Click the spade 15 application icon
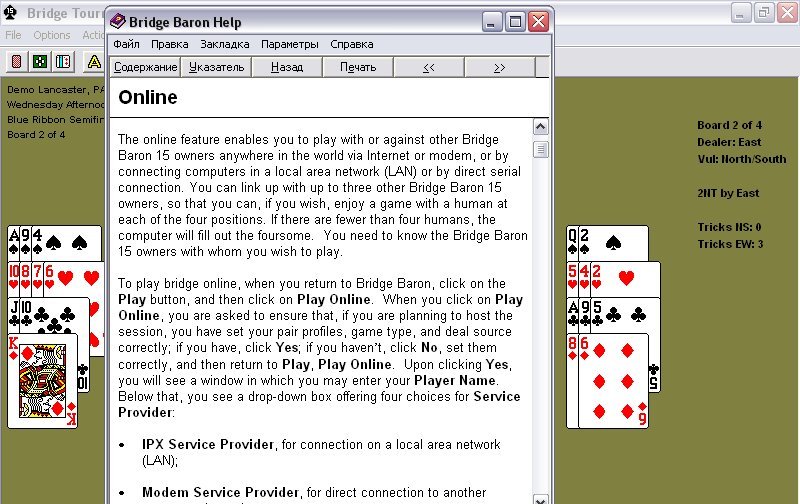This screenshot has width=800, height=504. pyautogui.click(x=11, y=13)
